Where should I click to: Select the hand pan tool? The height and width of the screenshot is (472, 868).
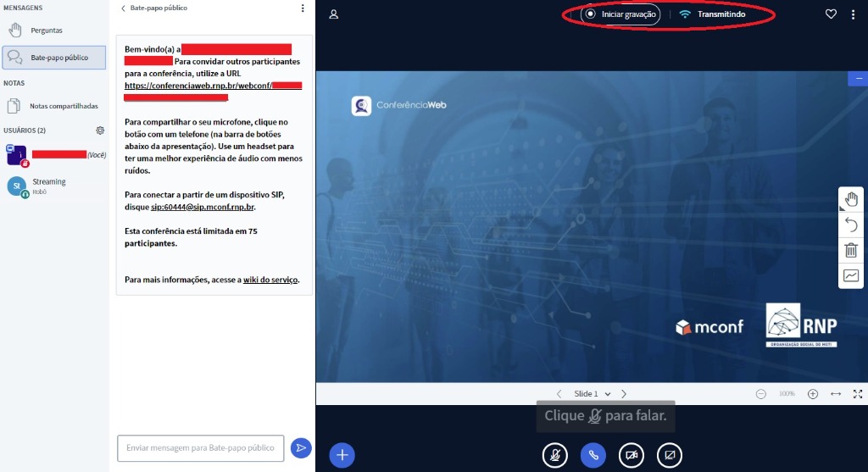(x=851, y=199)
